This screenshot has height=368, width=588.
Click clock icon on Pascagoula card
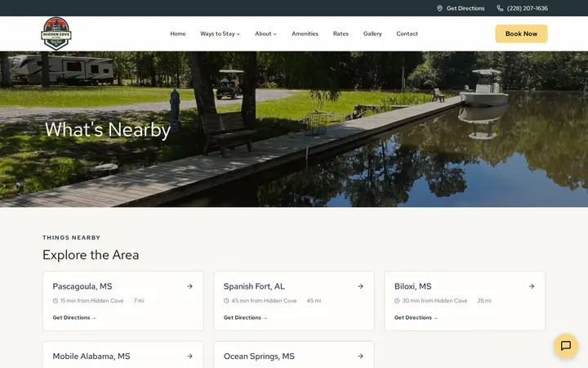click(x=56, y=301)
